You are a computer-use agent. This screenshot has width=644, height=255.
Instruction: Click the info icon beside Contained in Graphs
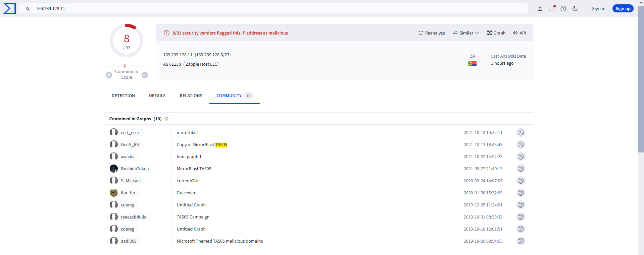[x=166, y=119]
